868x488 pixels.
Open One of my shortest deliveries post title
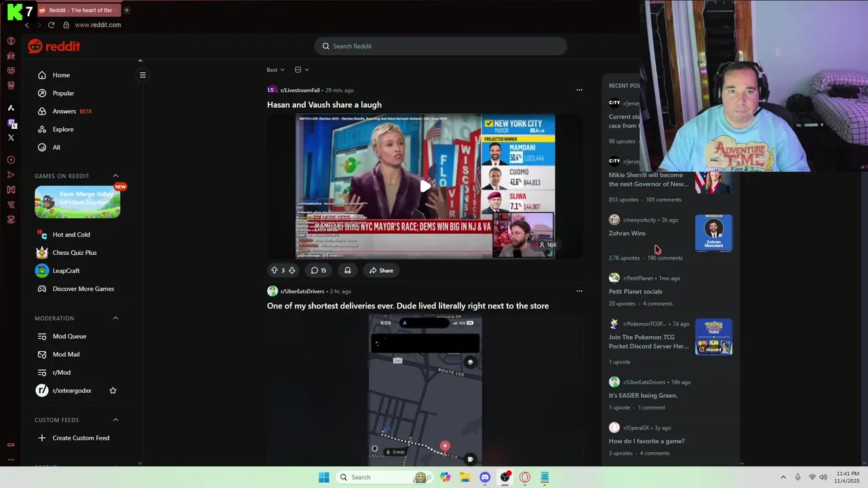click(408, 306)
